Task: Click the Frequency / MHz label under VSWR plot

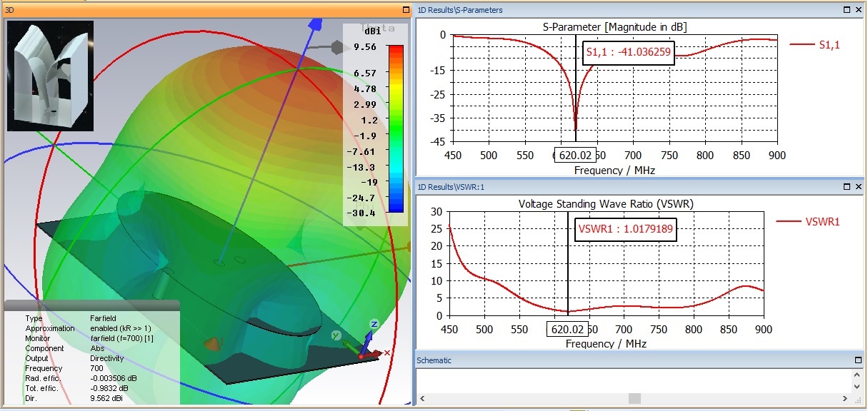Action: (606, 343)
